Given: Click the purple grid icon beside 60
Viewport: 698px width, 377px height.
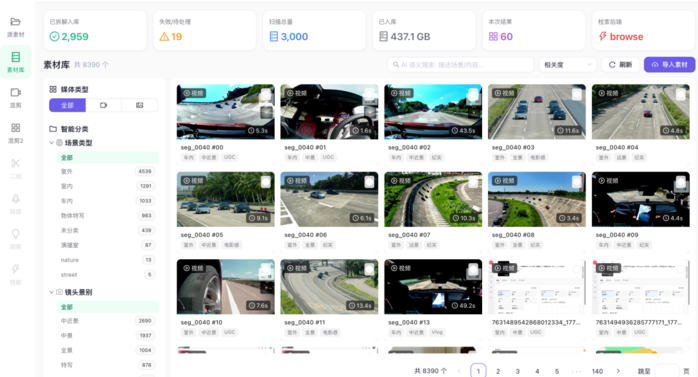Looking at the screenshot, I should [x=493, y=36].
